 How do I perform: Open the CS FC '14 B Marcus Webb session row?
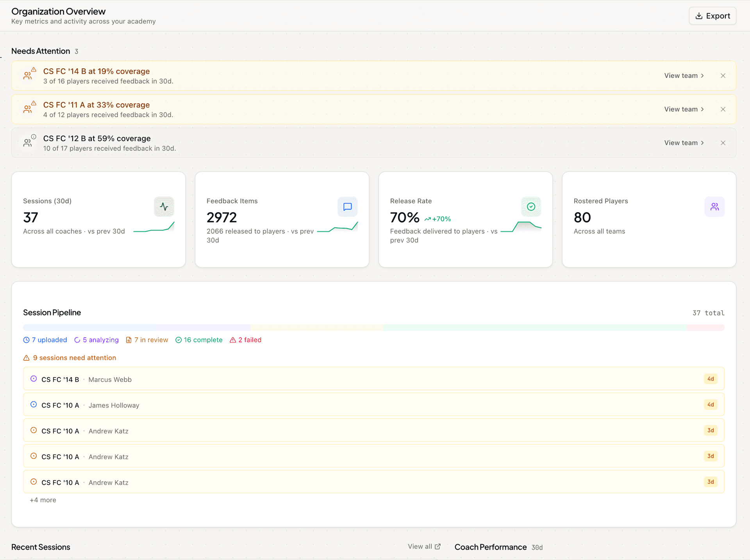[374, 379]
